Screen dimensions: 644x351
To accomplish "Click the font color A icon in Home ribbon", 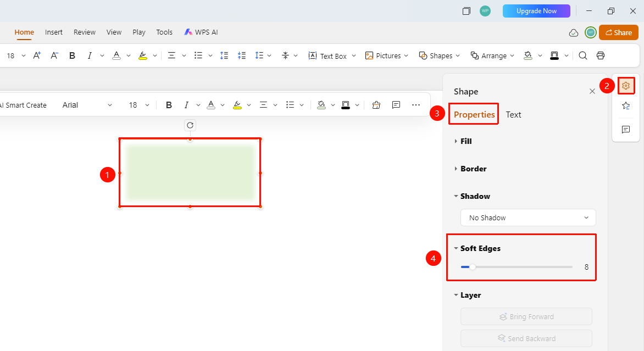I will tap(116, 55).
